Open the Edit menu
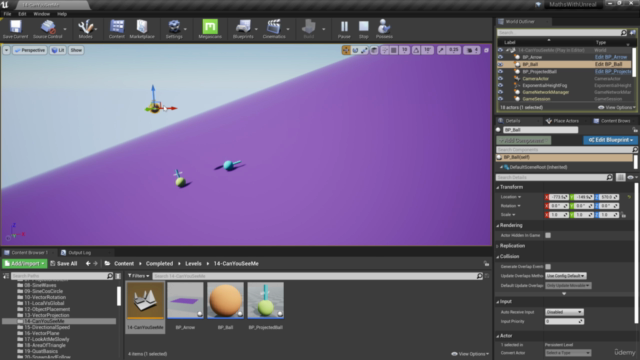This screenshot has width=640, height=360. (22, 14)
